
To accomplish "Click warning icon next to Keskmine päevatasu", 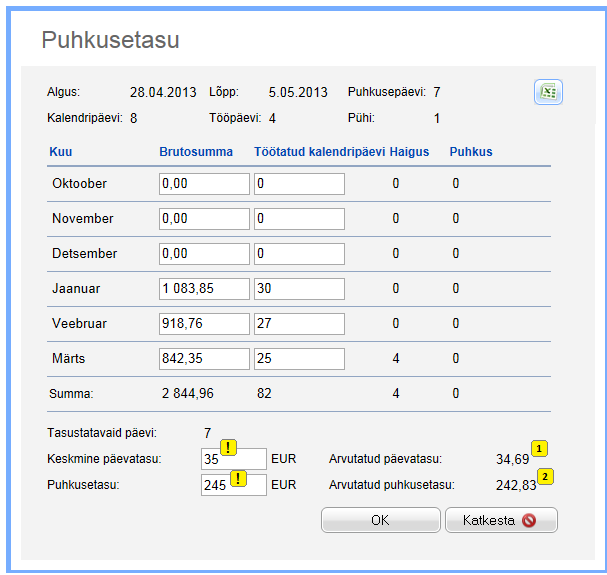I will point(228,447).
